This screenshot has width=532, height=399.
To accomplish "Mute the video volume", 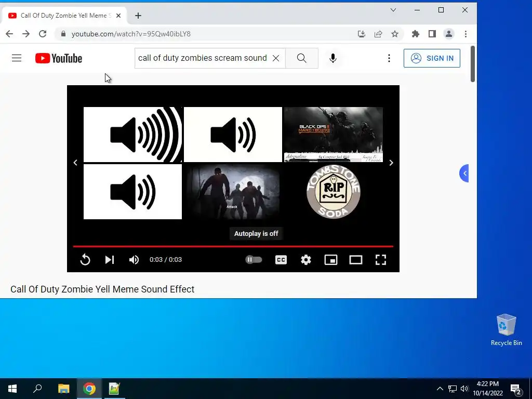I will pyautogui.click(x=134, y=260).
